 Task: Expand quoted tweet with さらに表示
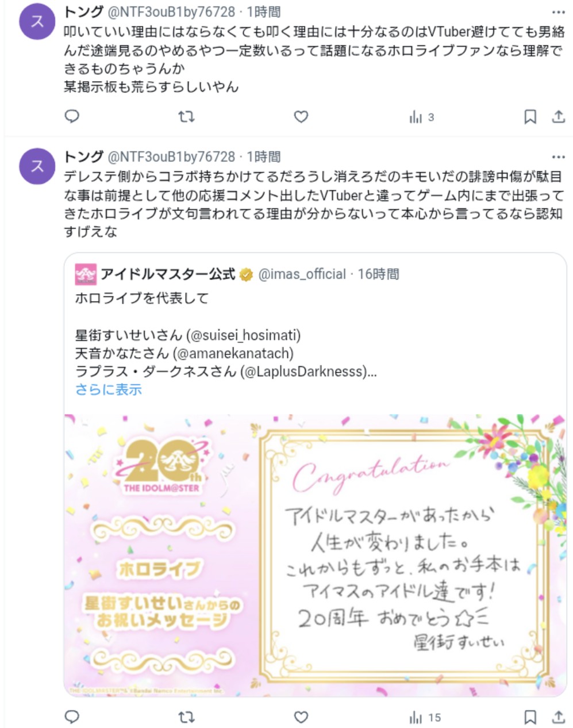pyautogui.click(x=108, y=390)
